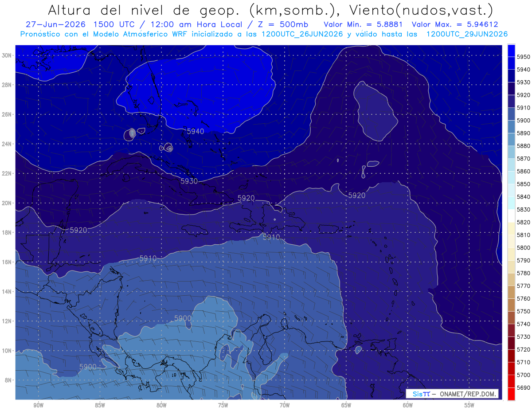Click the 5920 contour label near 64W
This screenshot has width=532, height=411.
coord(357,195)
